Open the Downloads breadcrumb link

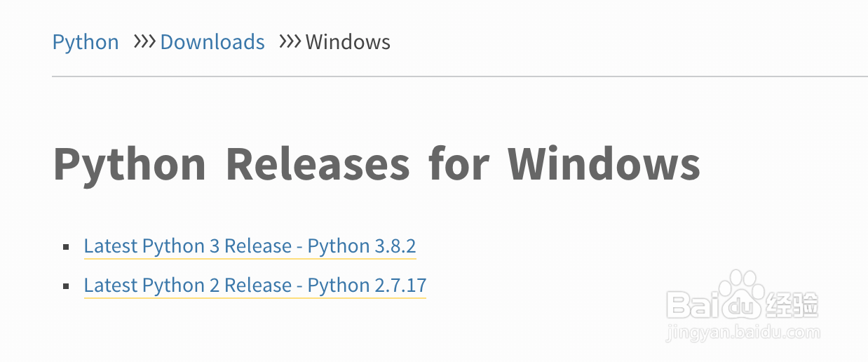click(212, 42)
